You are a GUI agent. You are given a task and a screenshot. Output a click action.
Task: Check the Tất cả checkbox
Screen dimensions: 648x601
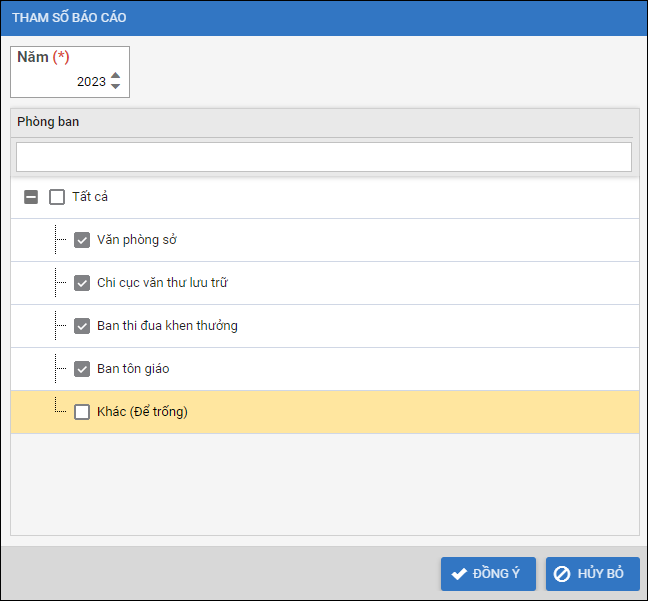(x=57, y=197)
